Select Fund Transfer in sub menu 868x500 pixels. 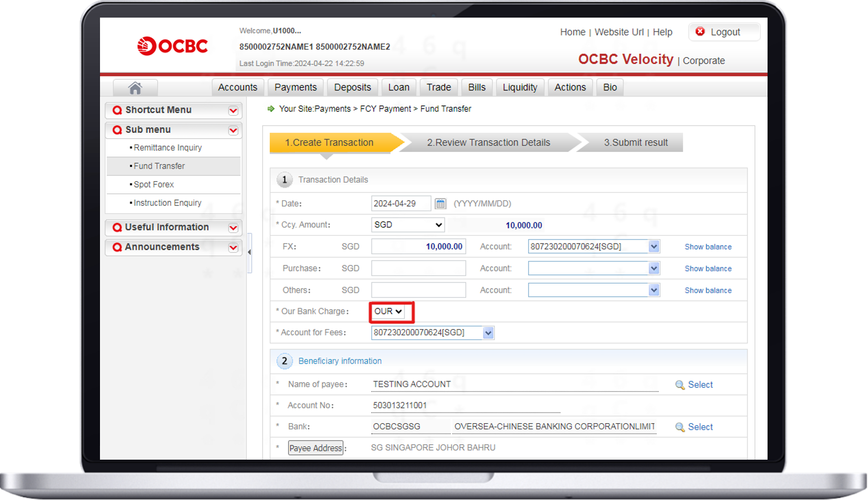[159, 166]
